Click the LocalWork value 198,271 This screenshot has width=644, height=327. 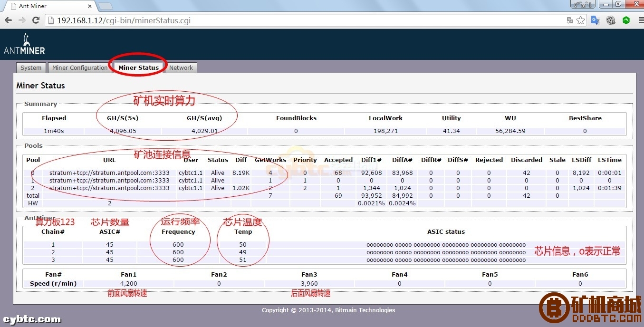(x=385, y=131)
